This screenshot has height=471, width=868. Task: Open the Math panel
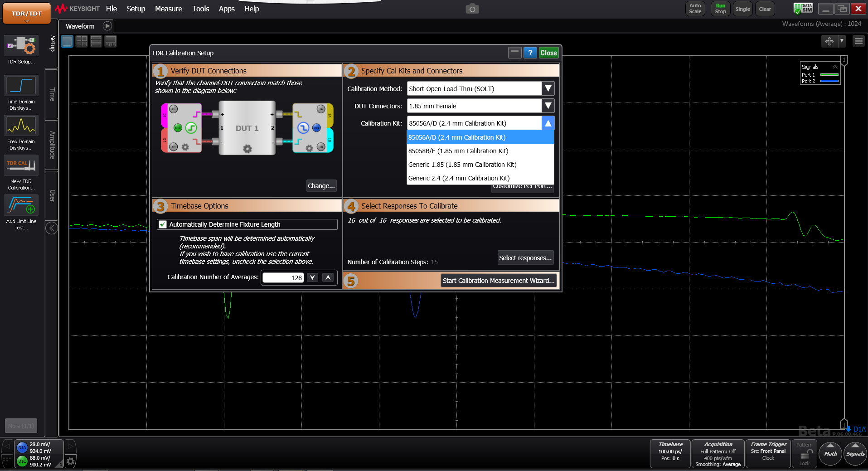(830, 453)
